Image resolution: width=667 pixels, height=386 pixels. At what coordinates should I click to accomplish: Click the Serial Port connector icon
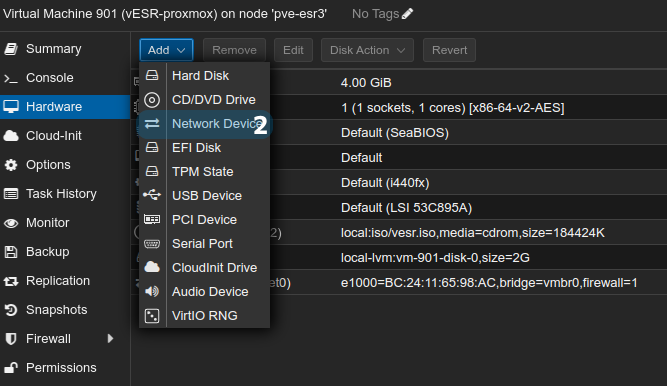click(x=152, y=244)
